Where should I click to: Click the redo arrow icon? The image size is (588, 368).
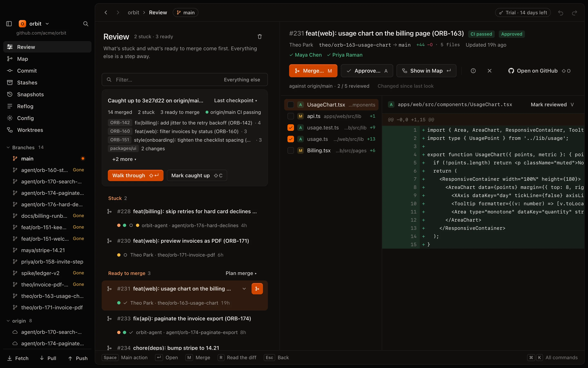tap(574, 13)
